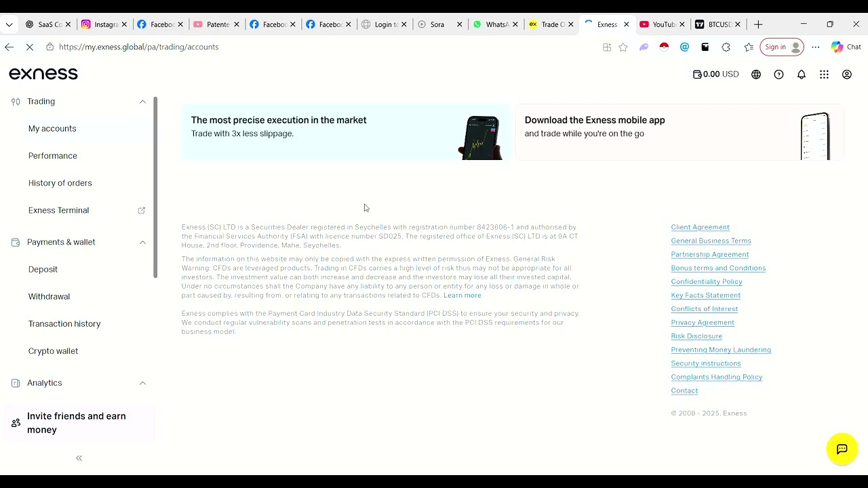
Task: Click the address bar URL
Action: (x=138, y=47)
